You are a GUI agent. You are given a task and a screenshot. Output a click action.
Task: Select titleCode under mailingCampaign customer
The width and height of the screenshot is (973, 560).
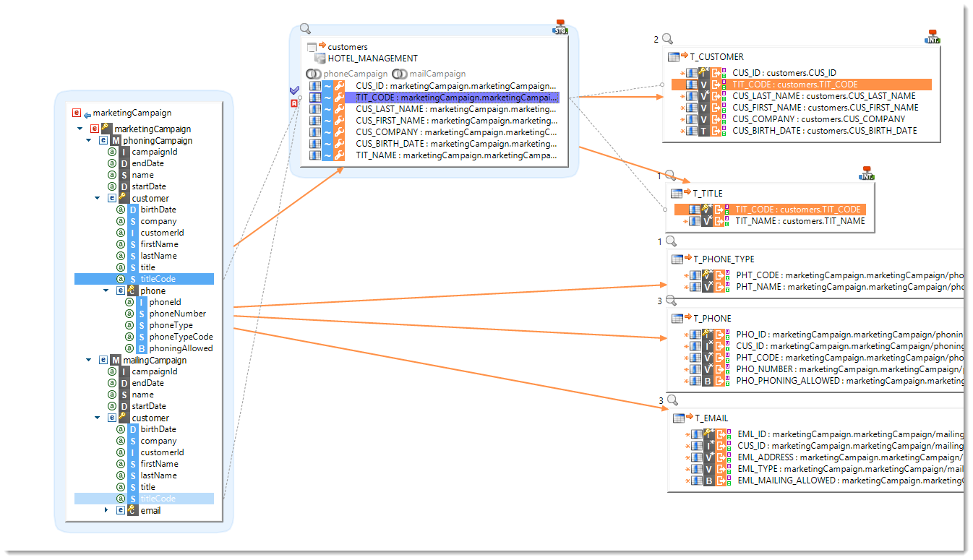point(144,499)
